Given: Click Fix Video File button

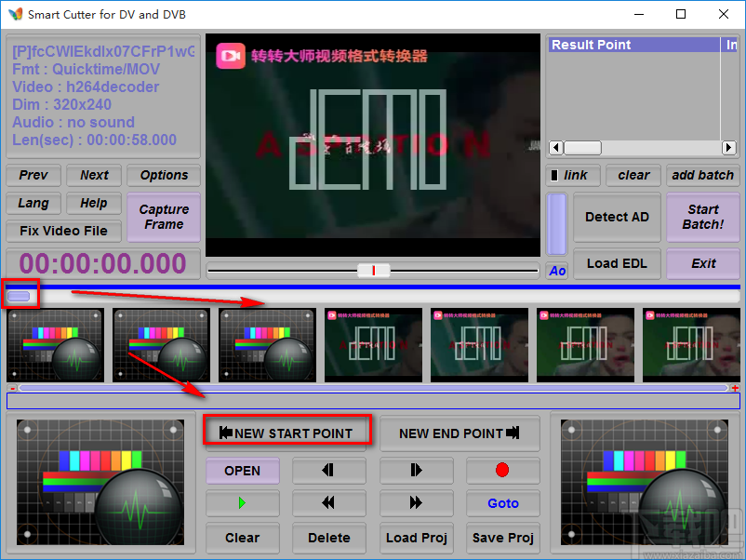Looking at the screenshot, I should point(64,231).
